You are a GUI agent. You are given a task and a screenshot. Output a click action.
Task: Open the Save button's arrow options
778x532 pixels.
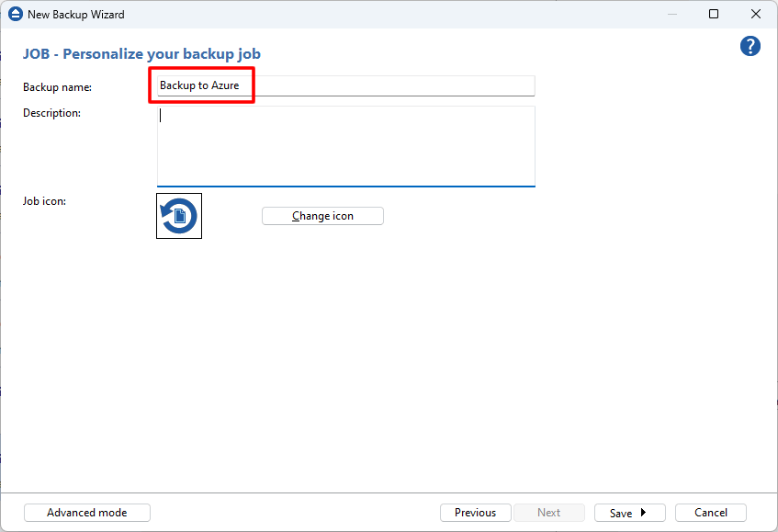pyautogui.click(x=643, y=512)
